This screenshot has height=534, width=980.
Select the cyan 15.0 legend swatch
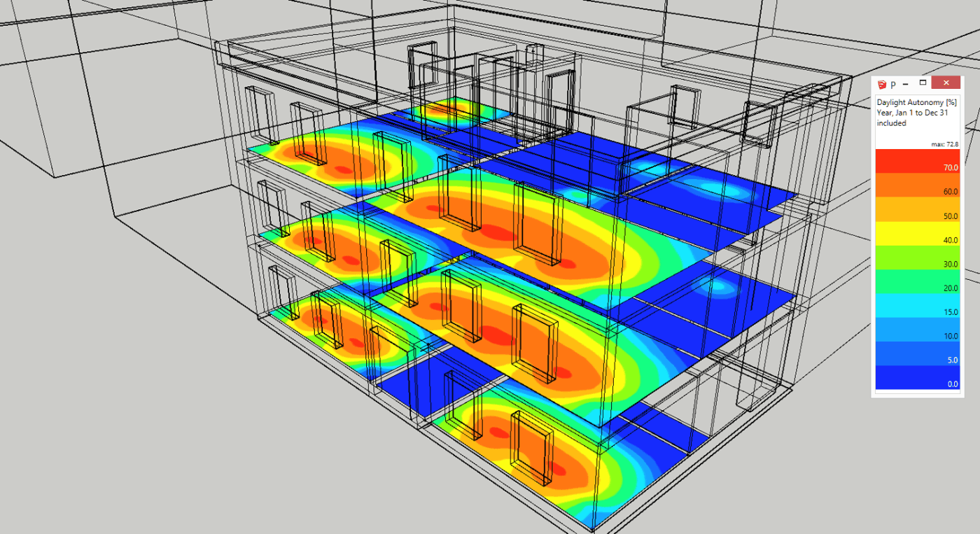[x=917, y=306]
